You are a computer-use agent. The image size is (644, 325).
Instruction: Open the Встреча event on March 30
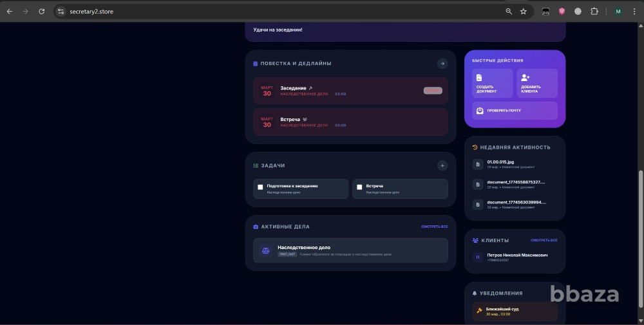pyautogui.click(x=350, y=122)
